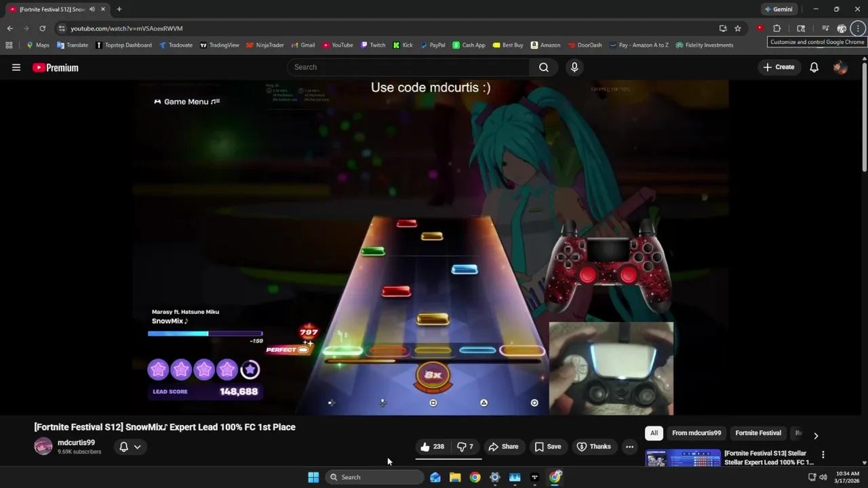Open the search side panel icon
The image size is (868, 488).
tap(801, 28)
